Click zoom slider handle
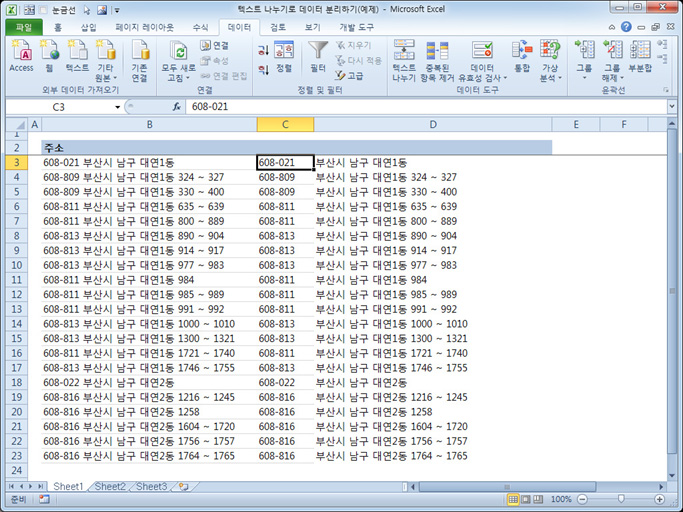 pyautogui.click(x=621, y=499)
